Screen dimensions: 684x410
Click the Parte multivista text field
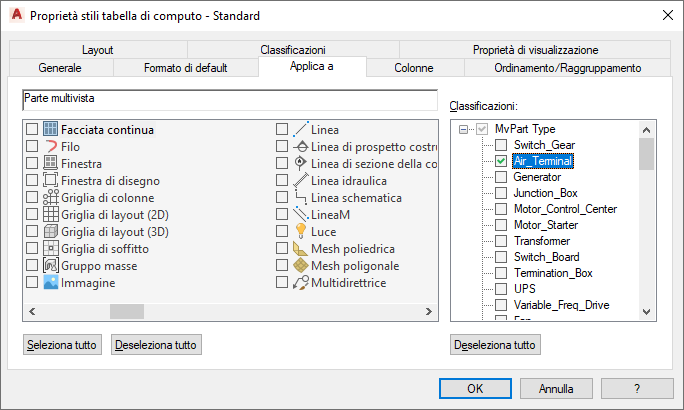tap(229, 100)
